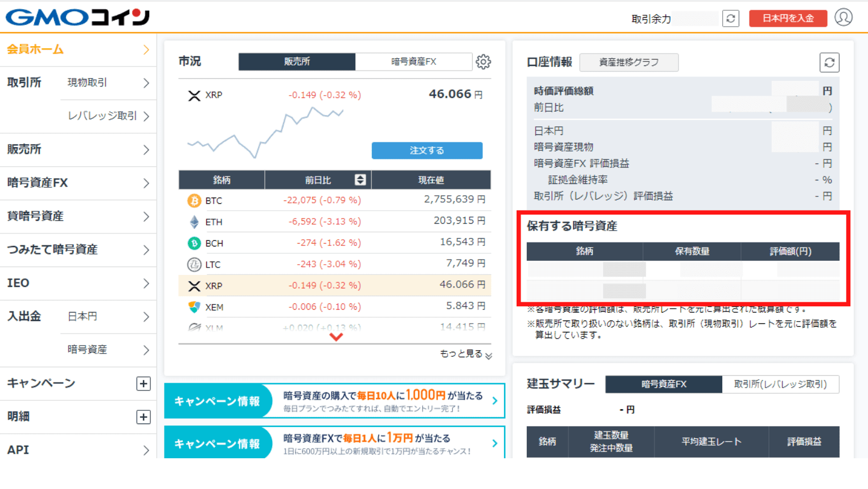Click the XRP price chart
This screenshot has height=489, width=868.
coord(265,133)
